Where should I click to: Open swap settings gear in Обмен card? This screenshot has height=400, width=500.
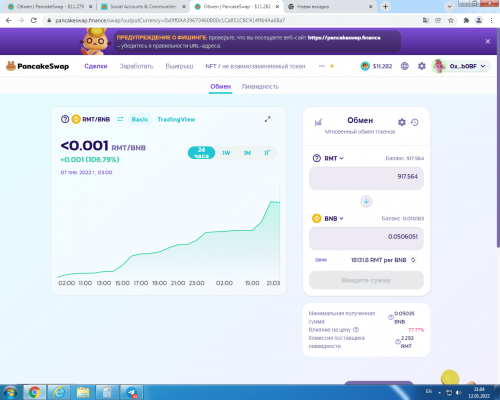coord(402,122)
